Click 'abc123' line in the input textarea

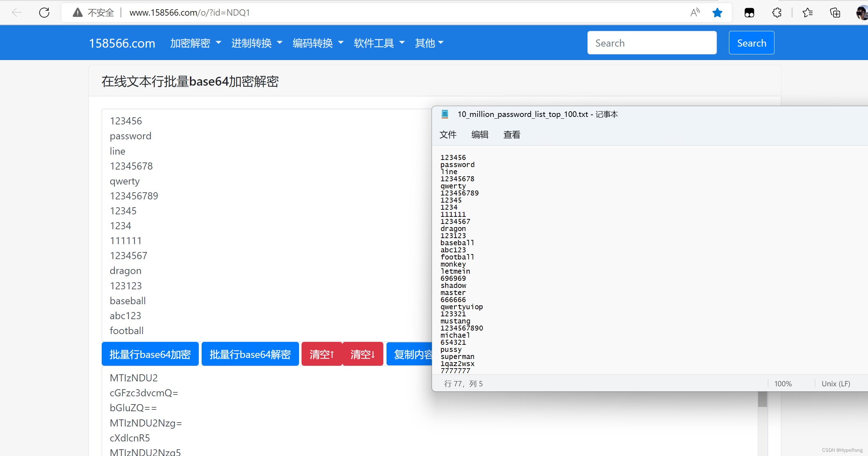(125, 316)
